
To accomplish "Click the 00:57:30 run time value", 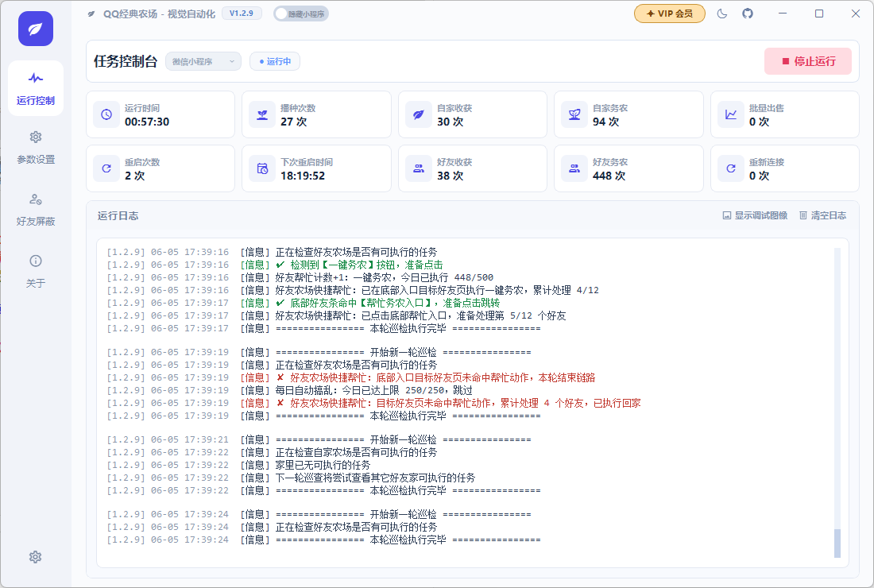I will [x=147, y=122].
